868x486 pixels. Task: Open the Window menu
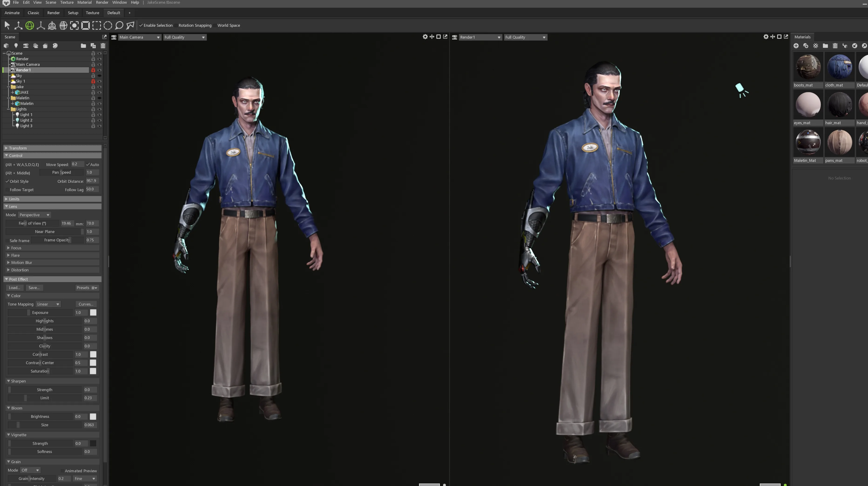[119, 2]
